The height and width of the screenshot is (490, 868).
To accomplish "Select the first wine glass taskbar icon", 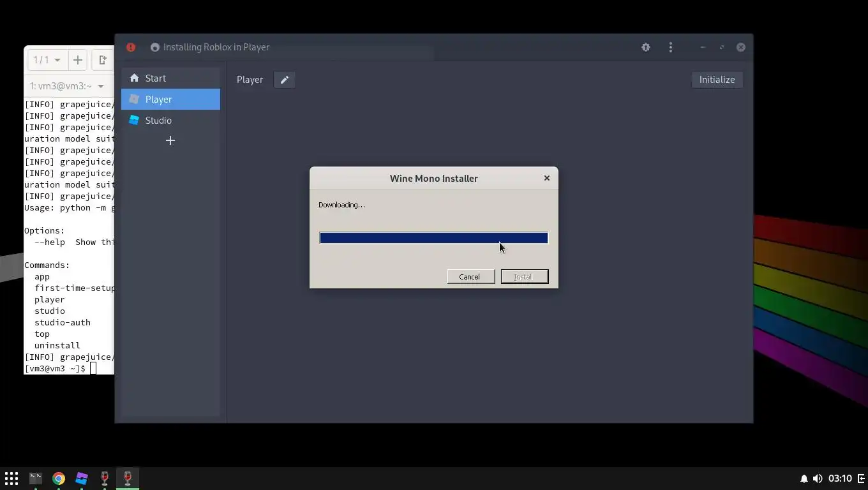I will 105,478.
